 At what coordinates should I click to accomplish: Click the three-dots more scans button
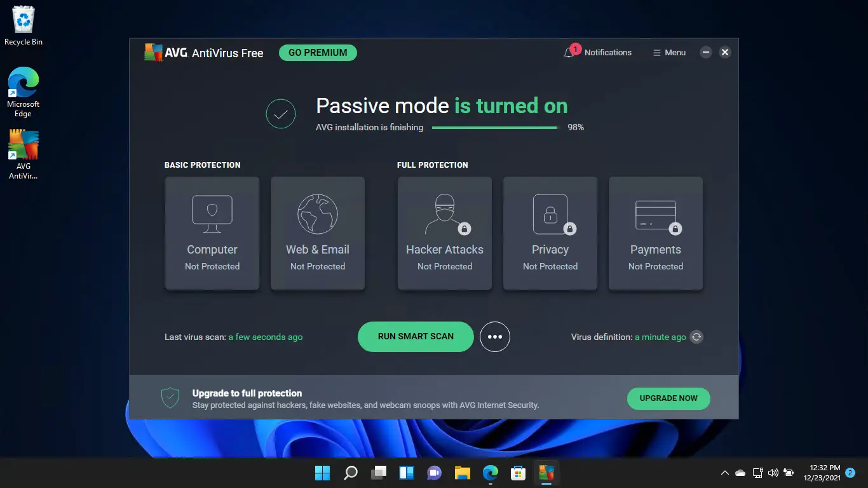(495, 337)
